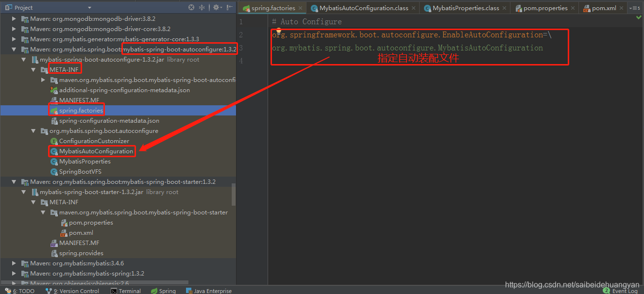
Task: Collapse the org.mybatis.spring.boot.autoconfigure package
Action: pyautogui.click(x=34, y=131)
